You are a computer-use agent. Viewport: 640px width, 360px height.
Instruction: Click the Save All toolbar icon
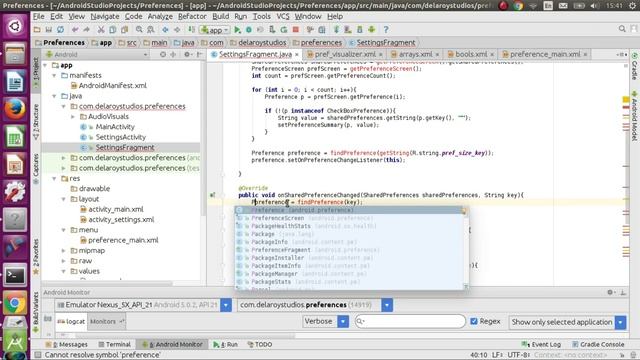(x=49, y=29)
